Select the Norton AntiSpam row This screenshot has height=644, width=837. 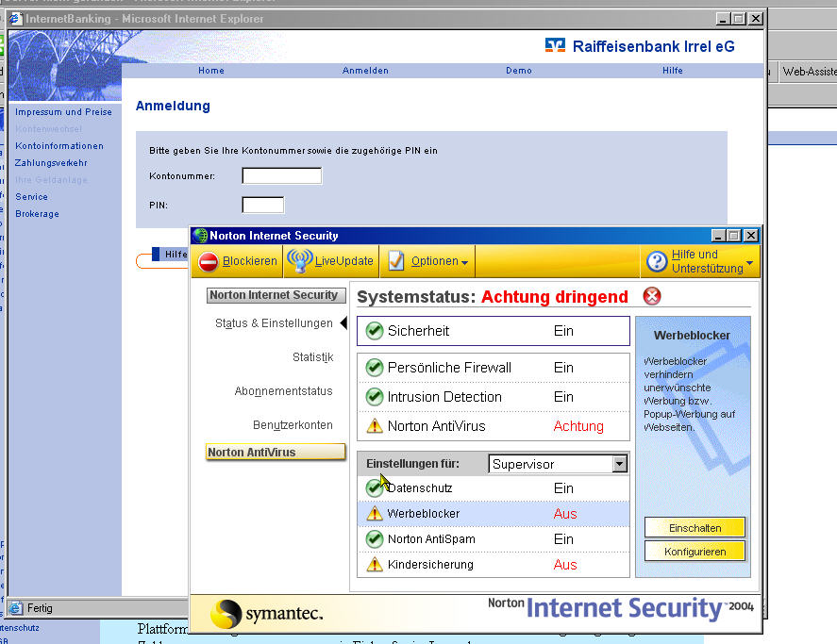(494, 539)
